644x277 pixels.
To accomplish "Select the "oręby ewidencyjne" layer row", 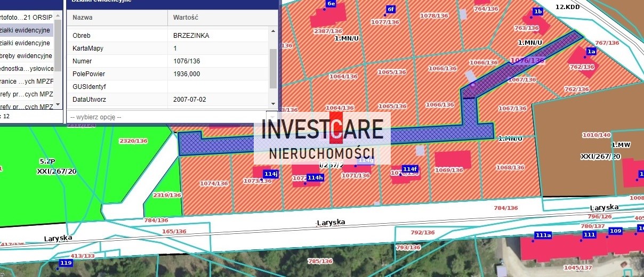I will [27, 56].
